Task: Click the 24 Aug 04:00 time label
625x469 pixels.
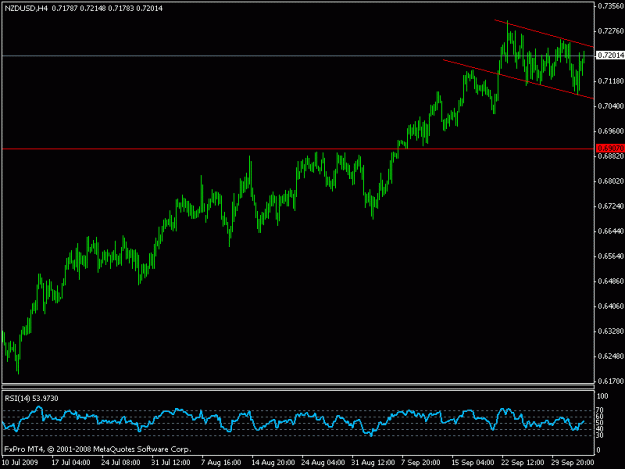Action: tap(323, 462)
